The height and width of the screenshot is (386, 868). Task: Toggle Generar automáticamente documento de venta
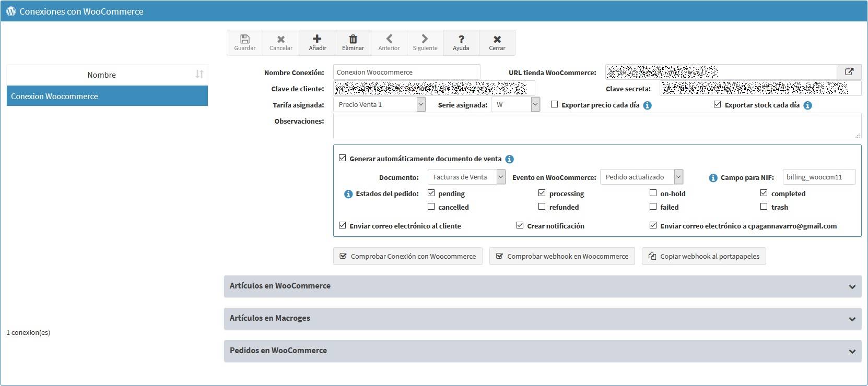[343, 158]
